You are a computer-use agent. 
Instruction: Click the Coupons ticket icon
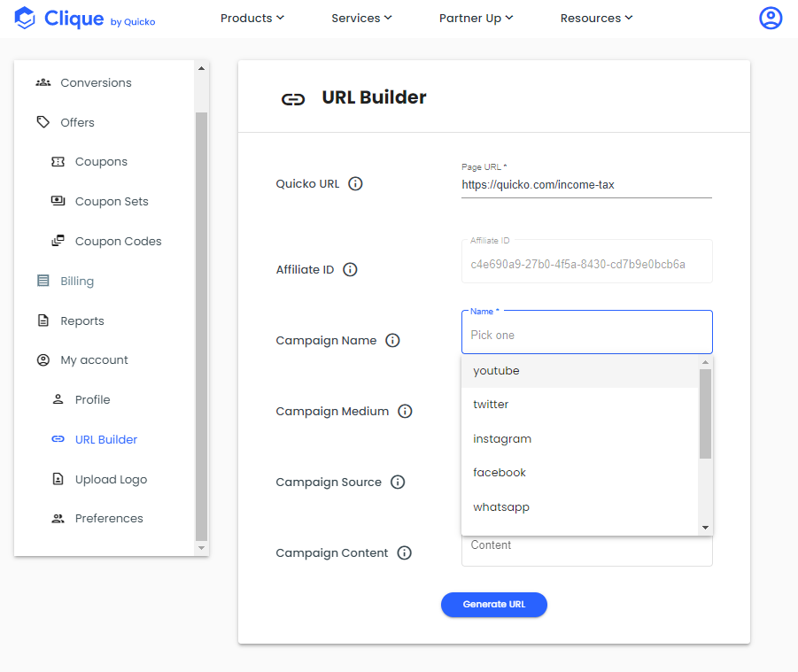click(58, 162)
